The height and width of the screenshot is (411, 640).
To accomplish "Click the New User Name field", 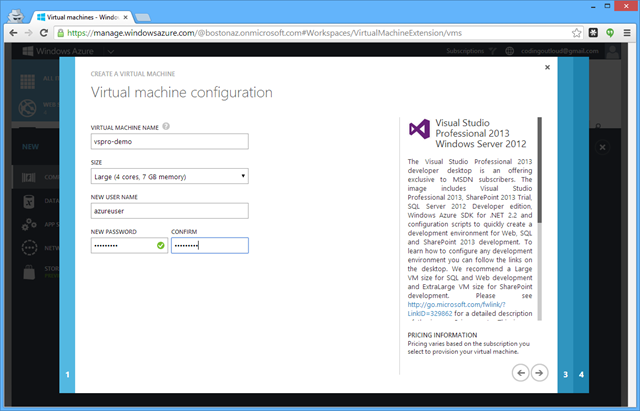I will tap(169, 210).
